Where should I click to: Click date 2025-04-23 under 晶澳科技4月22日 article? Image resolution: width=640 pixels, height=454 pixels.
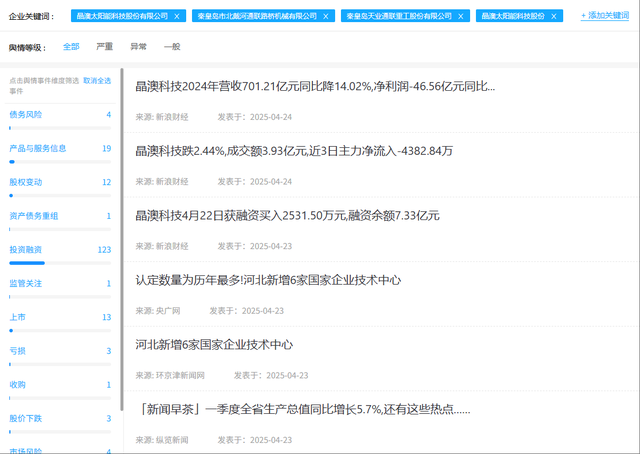[271, 246]
